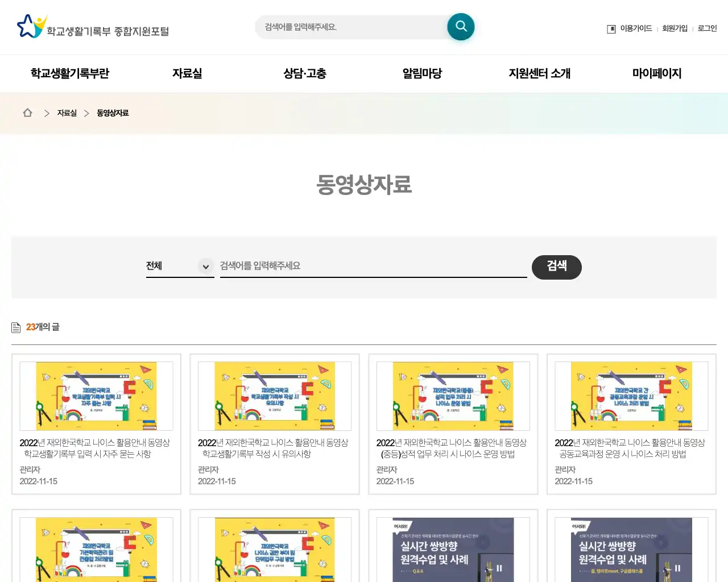This screenshot has height=582, width=728.
Task: Open title 공동교육과정 운영 시 나이스 처리 방법
Action: [630, 448]
